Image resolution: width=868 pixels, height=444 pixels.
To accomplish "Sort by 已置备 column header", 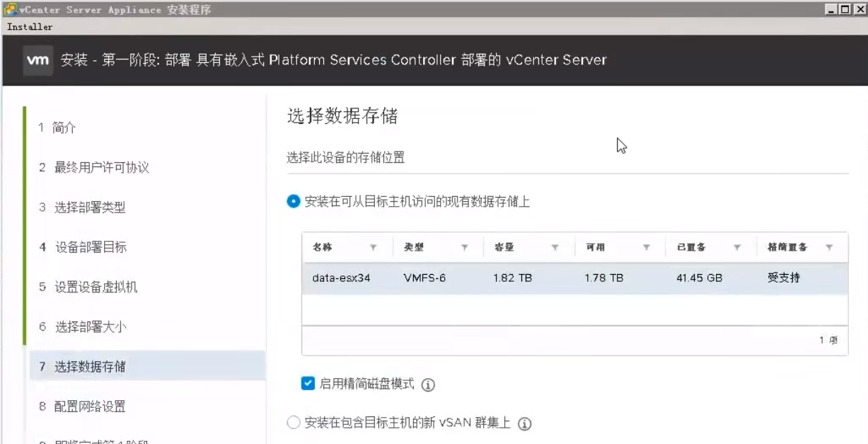I will click(690, 247).
